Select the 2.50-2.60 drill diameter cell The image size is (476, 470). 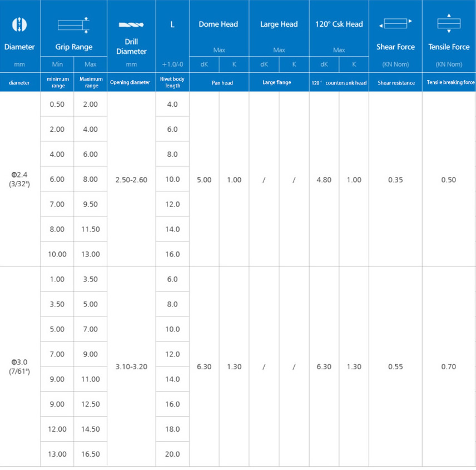(x=131, y=180)
